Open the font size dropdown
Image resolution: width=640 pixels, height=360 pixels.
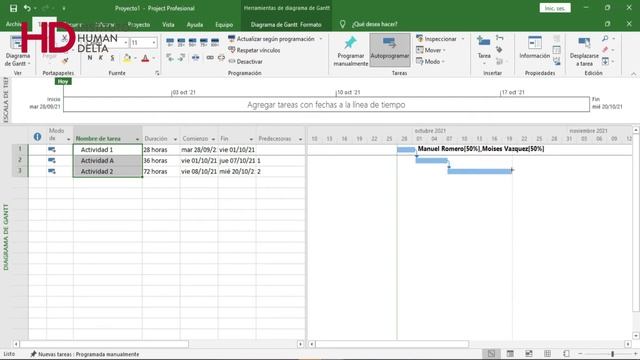pyautogui.click(x=153, y=42)
